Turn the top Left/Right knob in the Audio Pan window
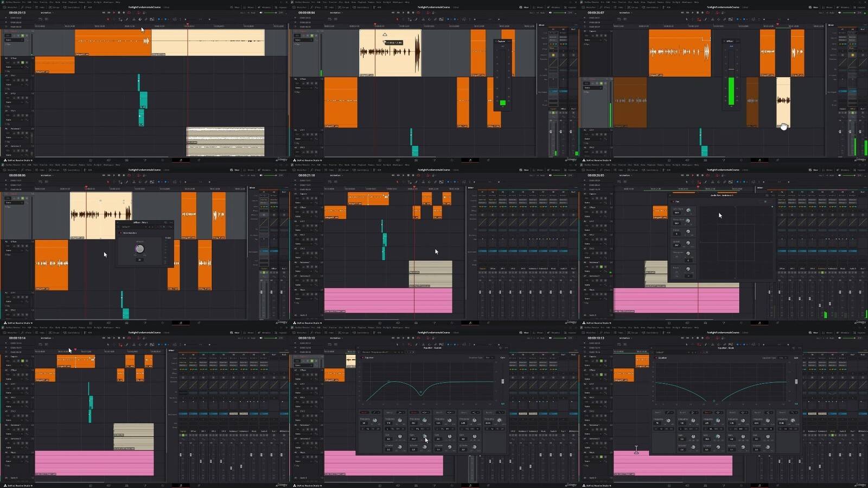868x488 pixels. click(x=688, y=210)
